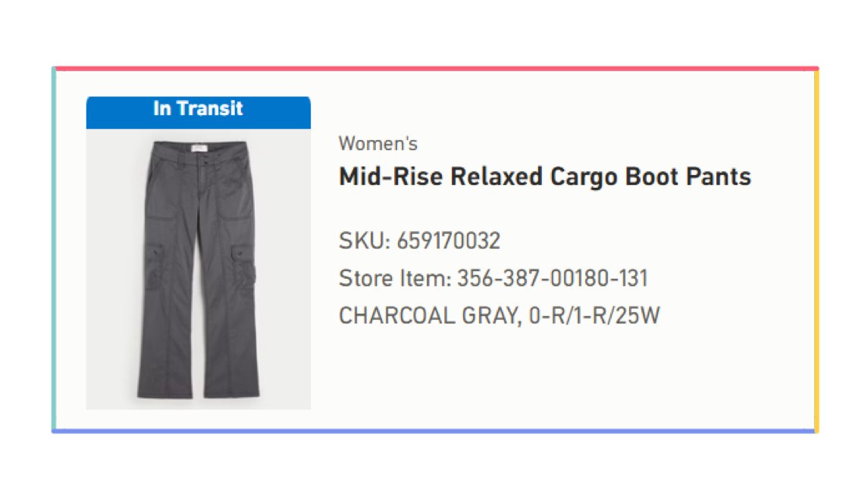Click the 'Store Item:' label text
The height and width of the screenshot is (500, 868).
click(x=395, y=278)
